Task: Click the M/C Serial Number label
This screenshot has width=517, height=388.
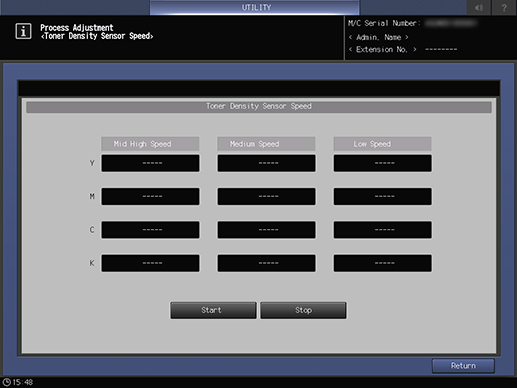Action: click(x=384, y=23)
